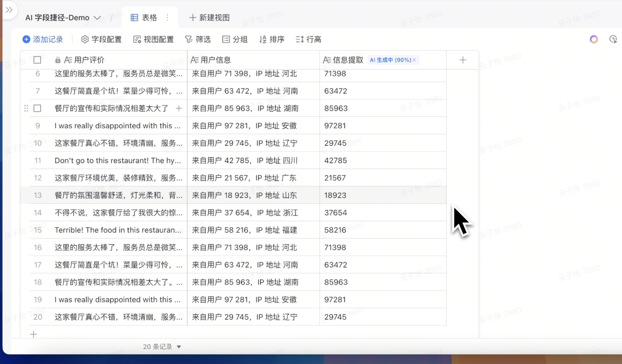Expand the AI 字段捷径-Demo dropdown arrow

tap(97, 18)
